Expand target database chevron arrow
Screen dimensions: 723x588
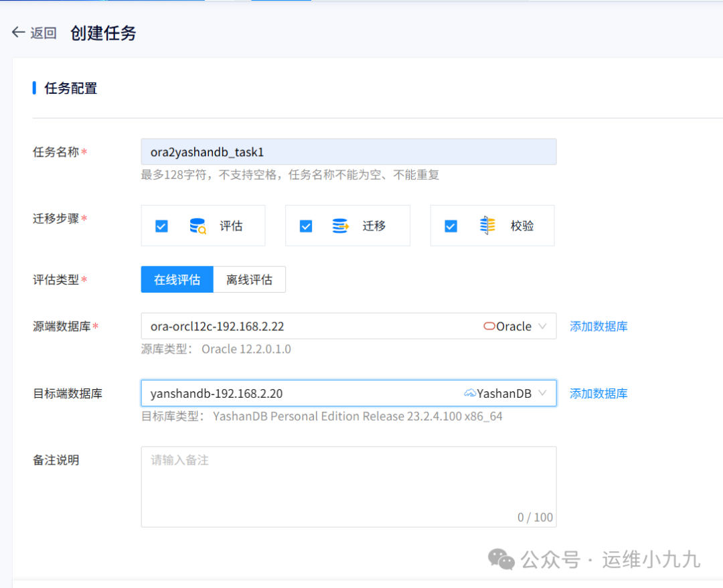pos(543,393)
